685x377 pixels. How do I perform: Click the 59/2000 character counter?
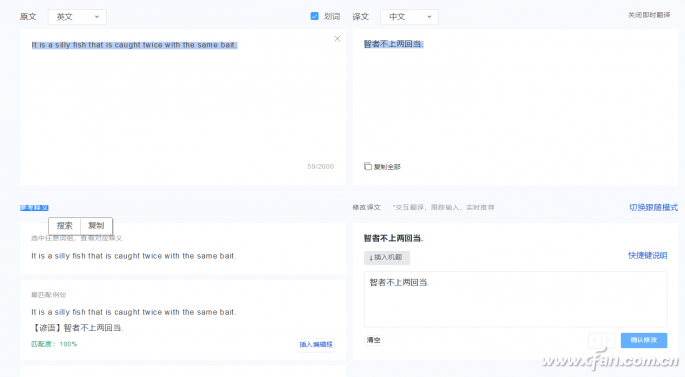click(x=320, y=166)
